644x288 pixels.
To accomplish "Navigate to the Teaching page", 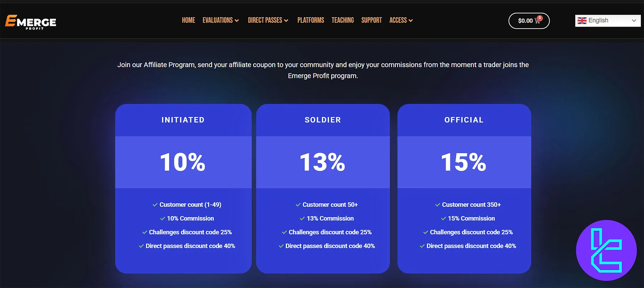I will tap(342, 20).
